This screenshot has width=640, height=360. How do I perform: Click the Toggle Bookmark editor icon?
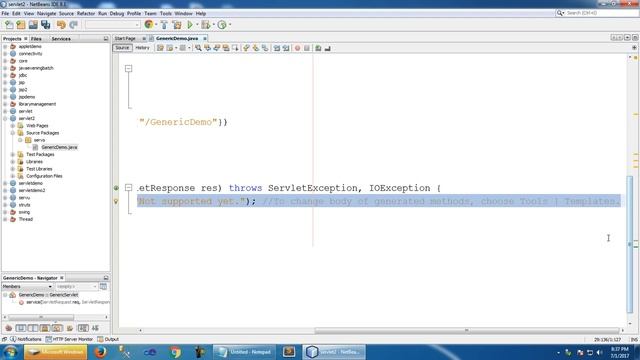click(265, 48)
